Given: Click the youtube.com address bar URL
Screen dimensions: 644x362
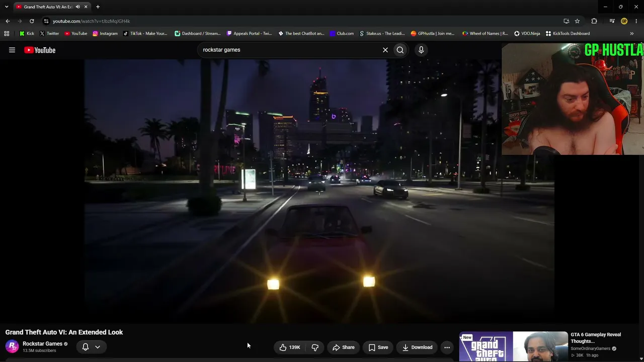Looking at the screenshot, I should [91, 21].
